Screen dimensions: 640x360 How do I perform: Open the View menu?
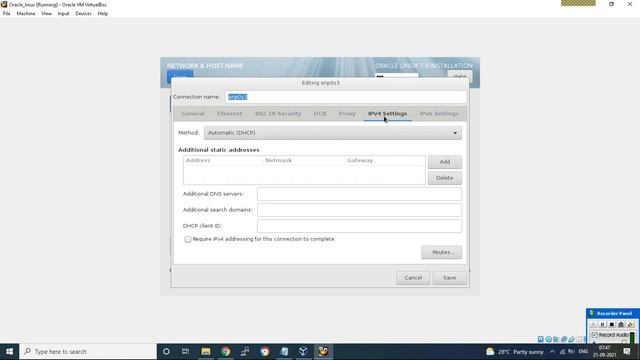coord(46,13)
